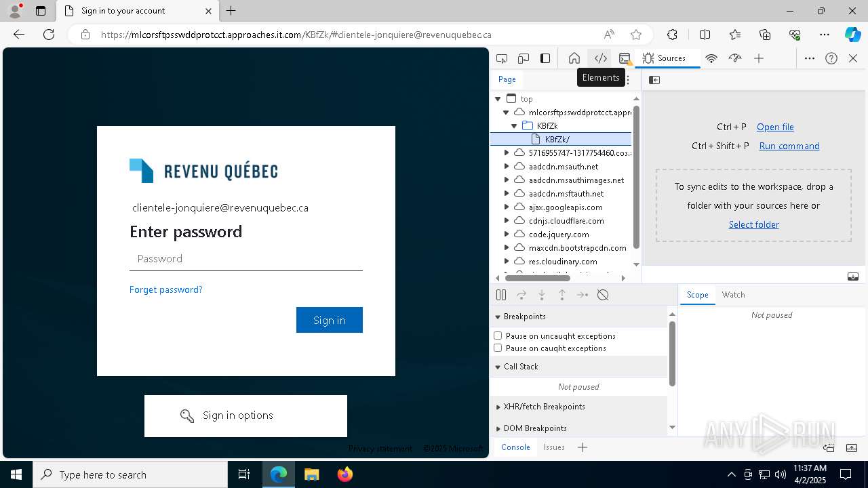The image size is (868, 488).
Task: Refresh the page with reload button
Action: [49, 35]
